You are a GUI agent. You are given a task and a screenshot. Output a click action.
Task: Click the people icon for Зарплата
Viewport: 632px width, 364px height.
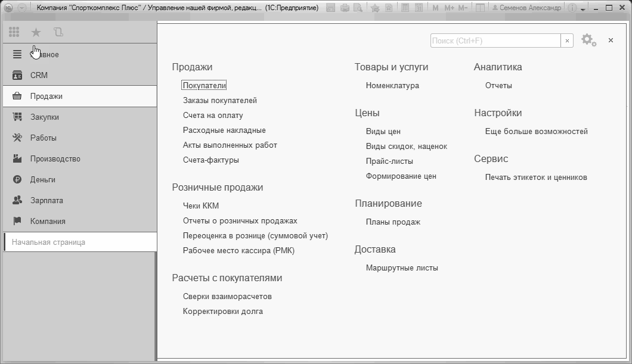[x=17, y=200]
